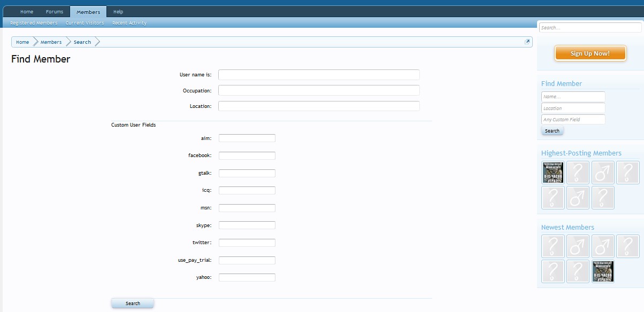This screenshot has height=312, width=644.
Task: Open the Forums tab
Action: pos(55,12)
